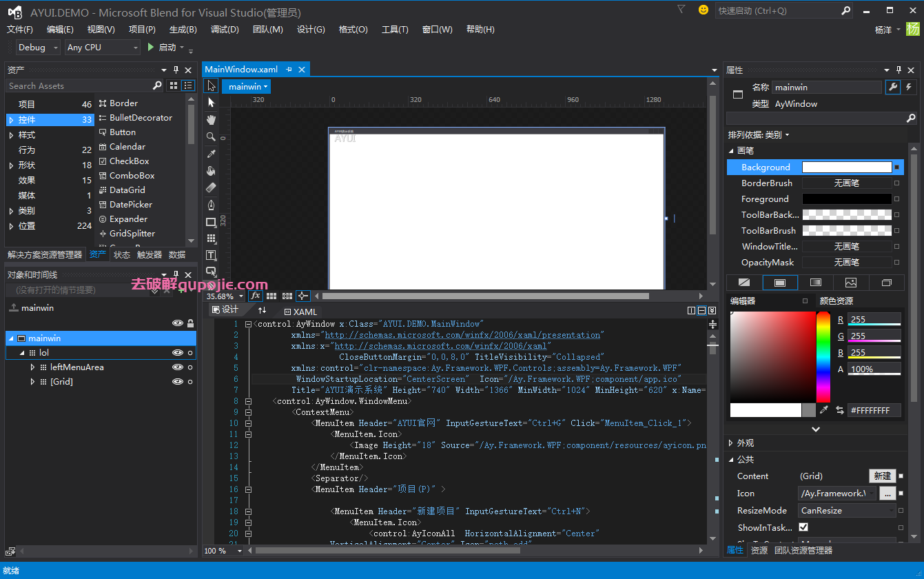Image resolution: width=924 pixels, height=579 pixels.
Task: Open the 文件(F) menu
Action: pyautogui.click(x=20, y=30)
